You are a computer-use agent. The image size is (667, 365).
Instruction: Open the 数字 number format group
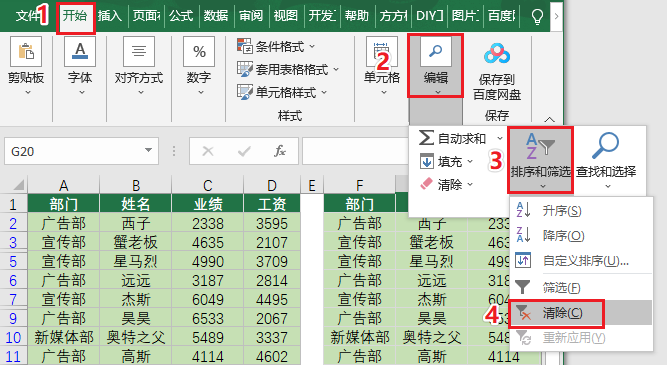199,66
